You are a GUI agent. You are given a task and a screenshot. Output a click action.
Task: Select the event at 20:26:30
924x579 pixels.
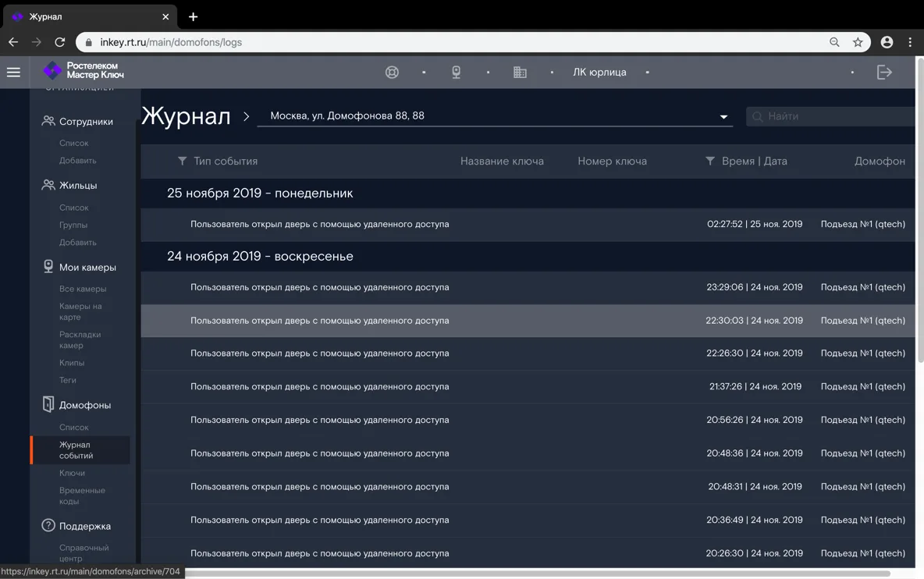point(528,553)
